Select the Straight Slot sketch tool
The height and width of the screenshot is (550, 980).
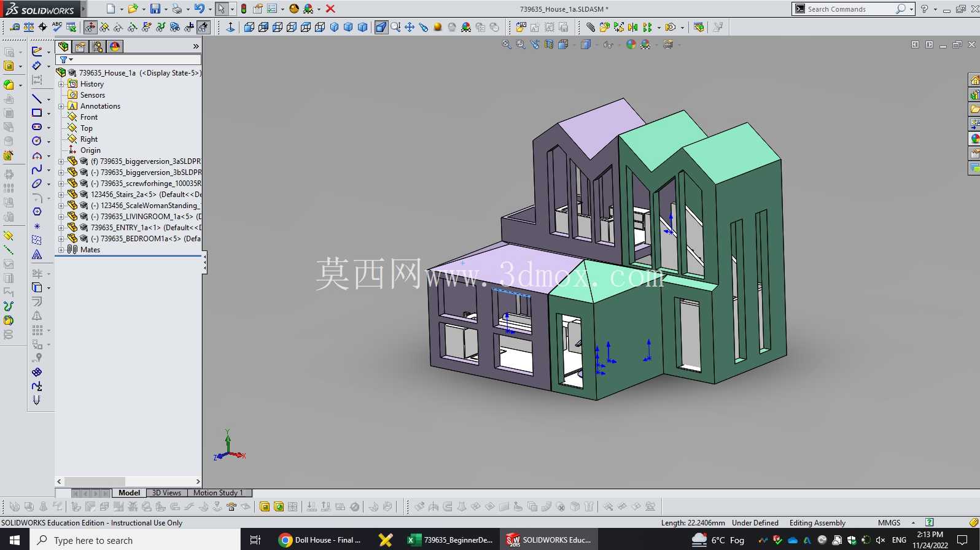[x=37, y=127]
